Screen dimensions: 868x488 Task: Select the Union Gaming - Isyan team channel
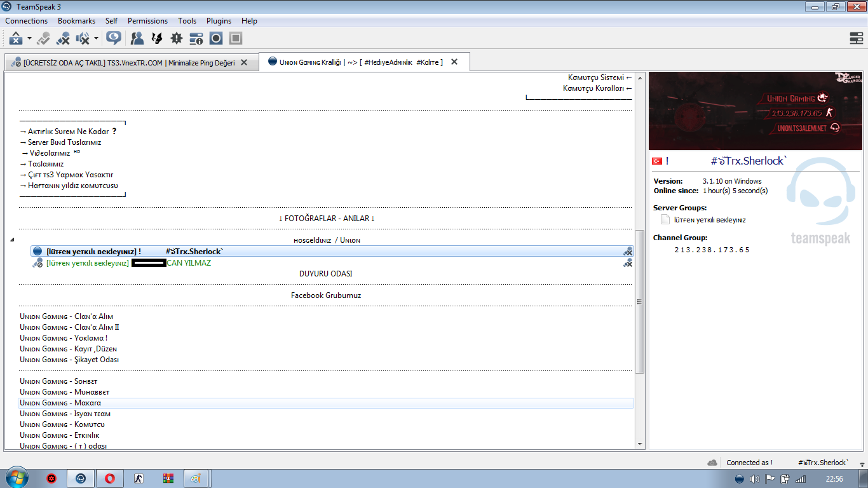point(65,414)
